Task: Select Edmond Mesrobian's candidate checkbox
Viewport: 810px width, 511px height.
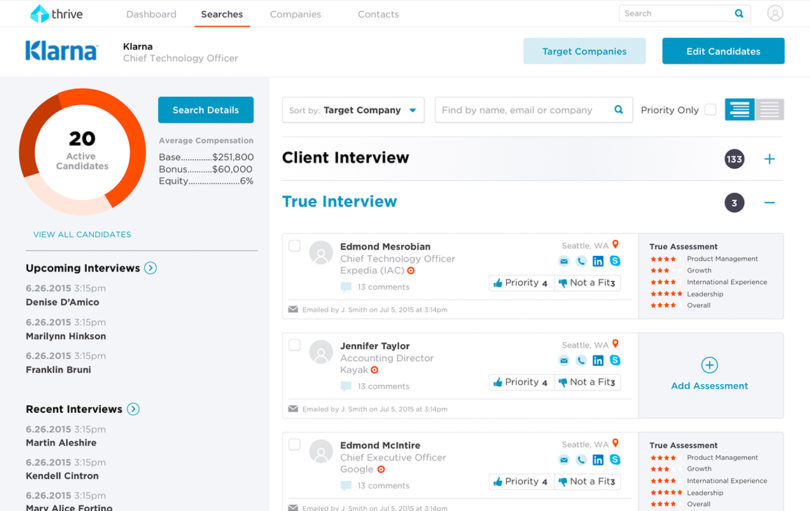Action: 294,246
